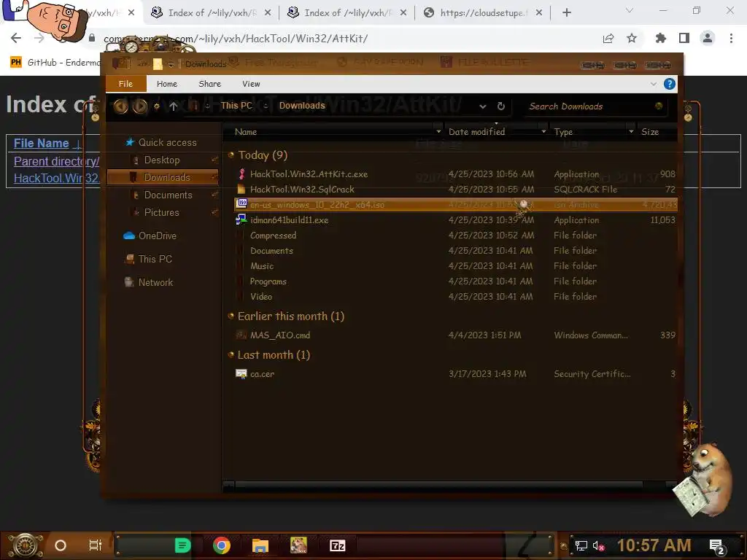Open the Share ribbon tab
The image size is (747, 560).
click(x=209, y=84)
